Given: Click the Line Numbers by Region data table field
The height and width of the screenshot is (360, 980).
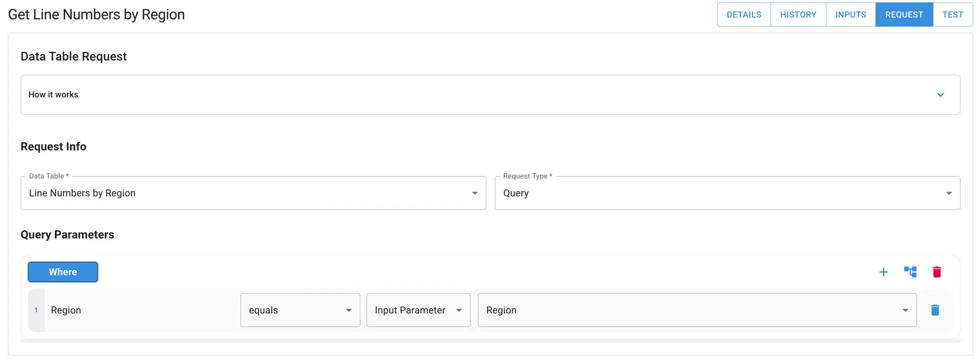Looking at the screenshot, I should click(x=204, y=193).
